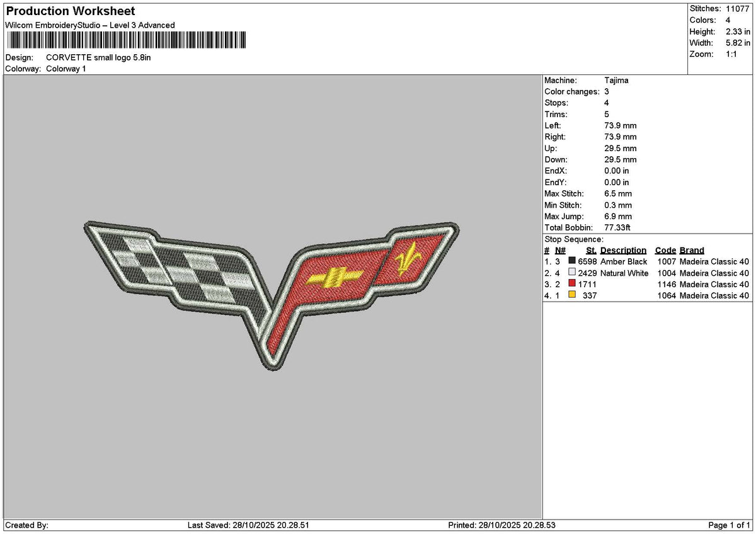Click the Stitches count 11077

pos(740,9)
